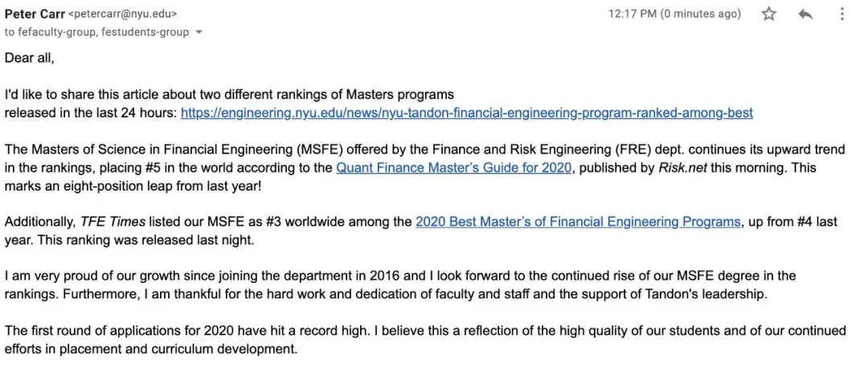Star this email from Peter Carr
The height and width of the screenshot is (369, 868).
pos(769,14)
